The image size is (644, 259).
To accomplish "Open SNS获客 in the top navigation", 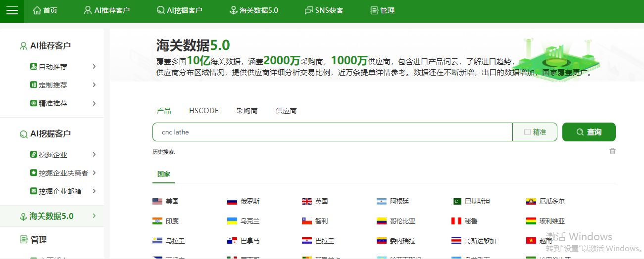I will tap(324, 10).
